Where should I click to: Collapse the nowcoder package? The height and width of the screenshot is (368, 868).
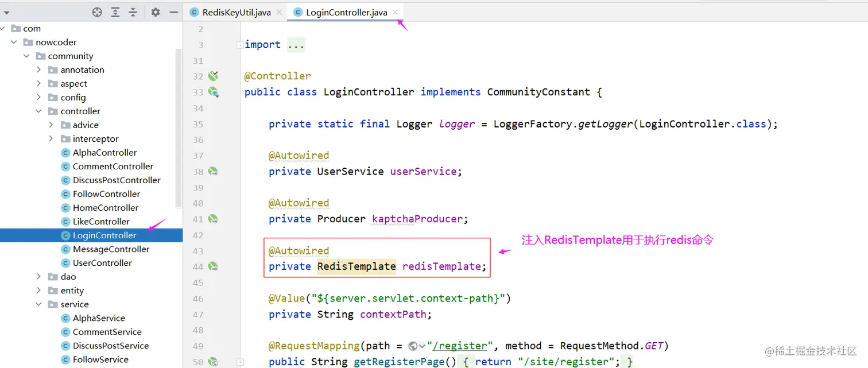14,42
